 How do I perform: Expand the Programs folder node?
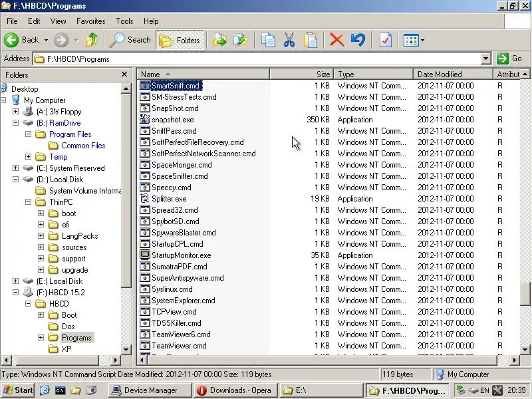pyautogui.click(x=41, y=338)
